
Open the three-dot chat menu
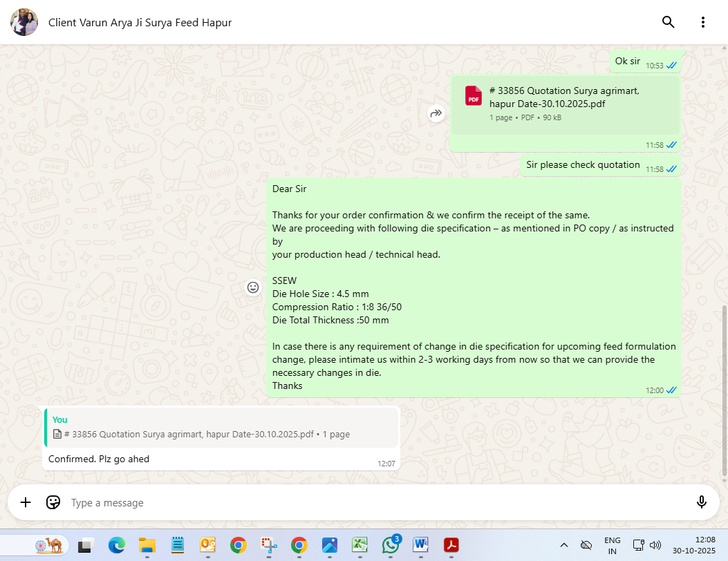click(702, 22)
